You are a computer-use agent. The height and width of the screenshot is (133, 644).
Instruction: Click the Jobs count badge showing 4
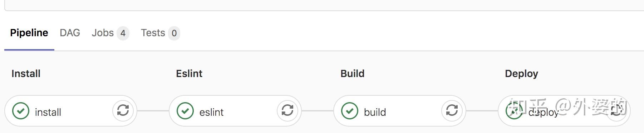(x=123, y=33)
